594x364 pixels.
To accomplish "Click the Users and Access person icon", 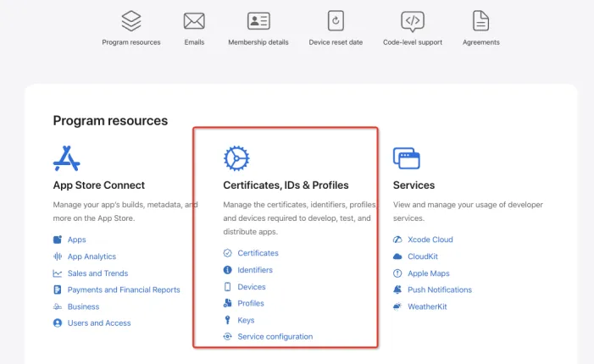I will click(x=58, y=323).
